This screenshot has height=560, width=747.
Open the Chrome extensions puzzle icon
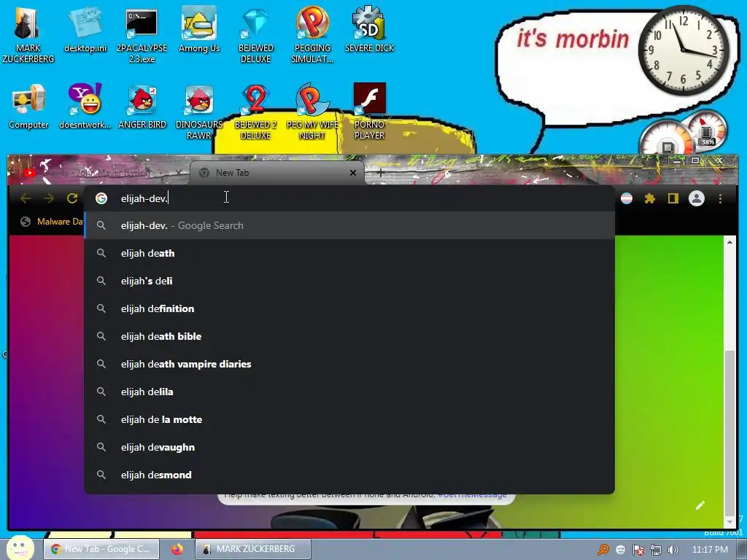tap(650, 198)
